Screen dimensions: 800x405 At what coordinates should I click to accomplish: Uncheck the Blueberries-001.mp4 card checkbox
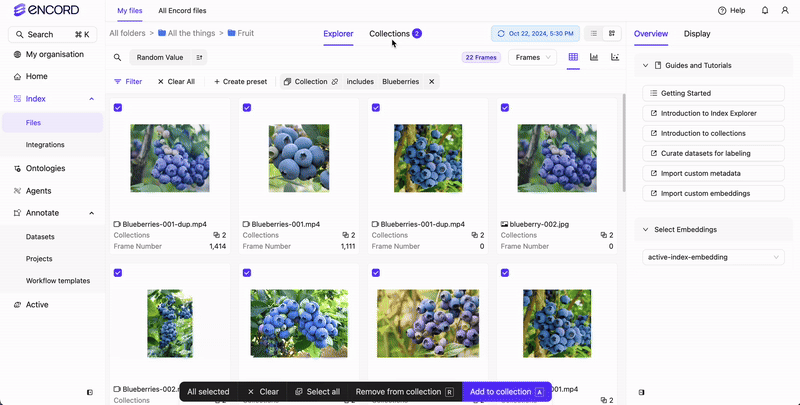pos(247,108)
